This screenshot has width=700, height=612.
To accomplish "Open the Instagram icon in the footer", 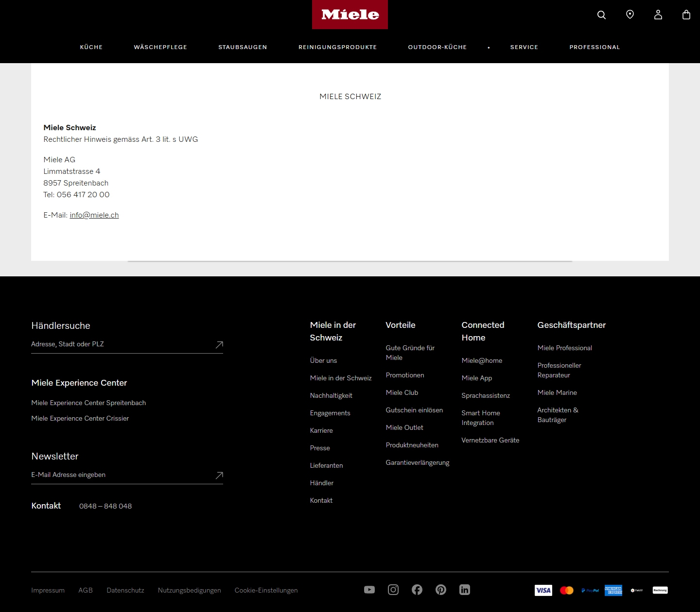I will [x=393, y=590].
